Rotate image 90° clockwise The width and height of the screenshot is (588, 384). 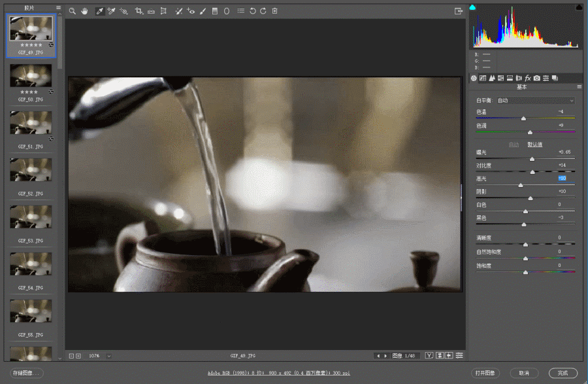(263, 11)
